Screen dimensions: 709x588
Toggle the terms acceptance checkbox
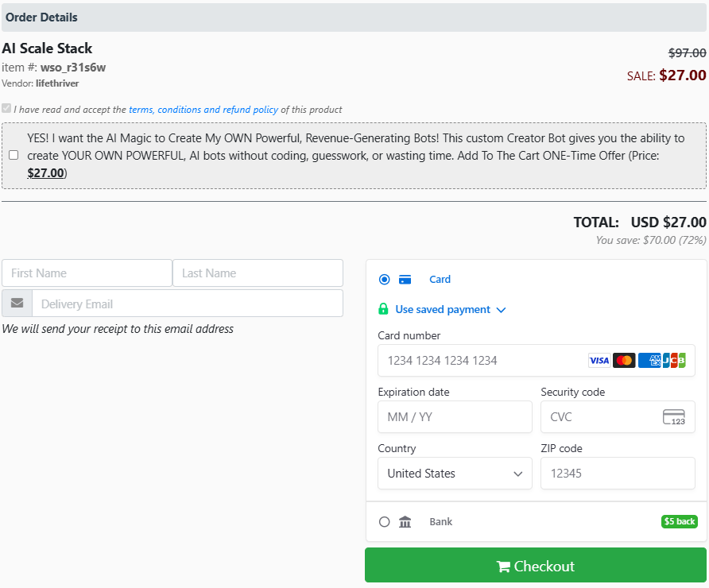tap(6, 108)
